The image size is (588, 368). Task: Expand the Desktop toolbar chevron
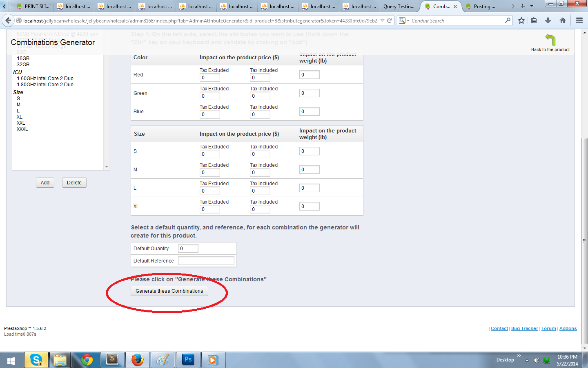519,356
